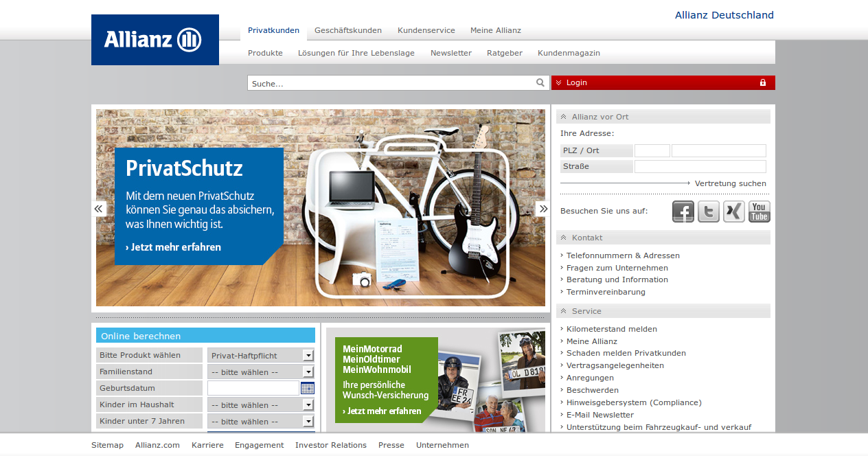
Task: Click the Karriere footer link
Action: click(207, 445)
